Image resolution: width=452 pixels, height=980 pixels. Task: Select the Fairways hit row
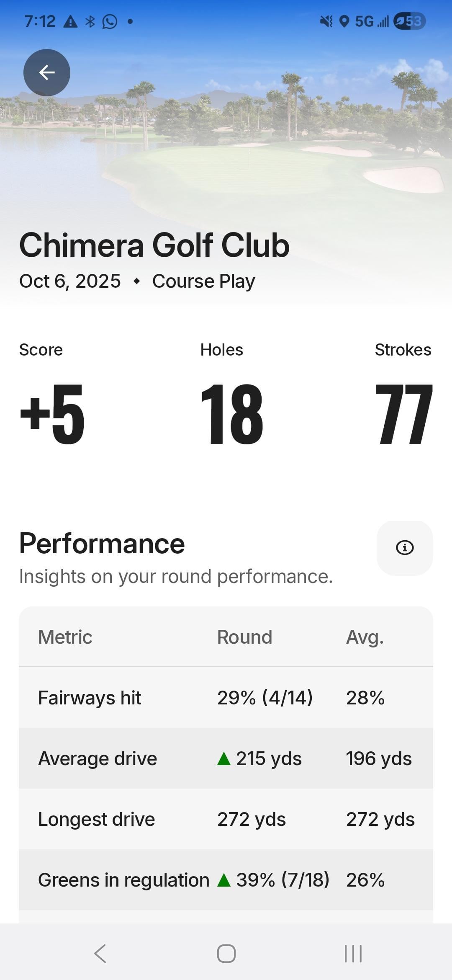226,698
